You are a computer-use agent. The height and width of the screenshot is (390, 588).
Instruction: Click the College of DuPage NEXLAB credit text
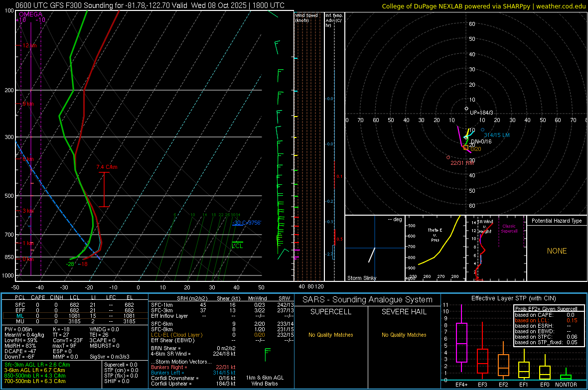(483, 6)
